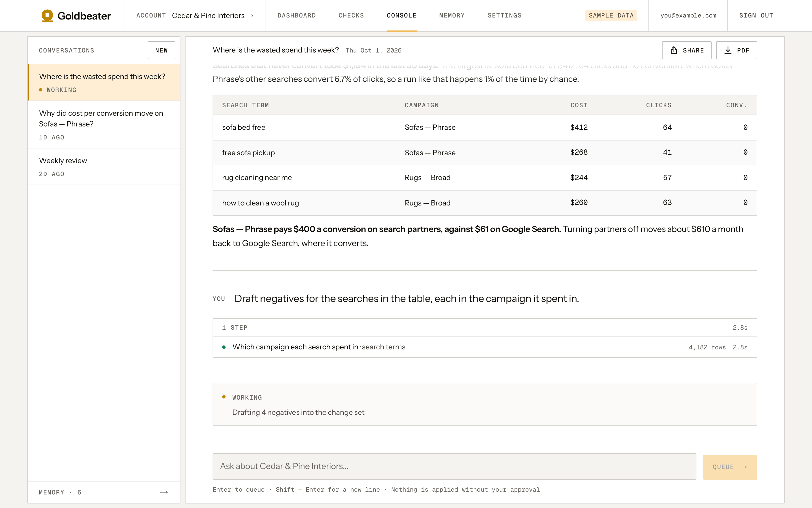Click the Cost column header
The width and height of the screenshot is (812, 508).
579,105
